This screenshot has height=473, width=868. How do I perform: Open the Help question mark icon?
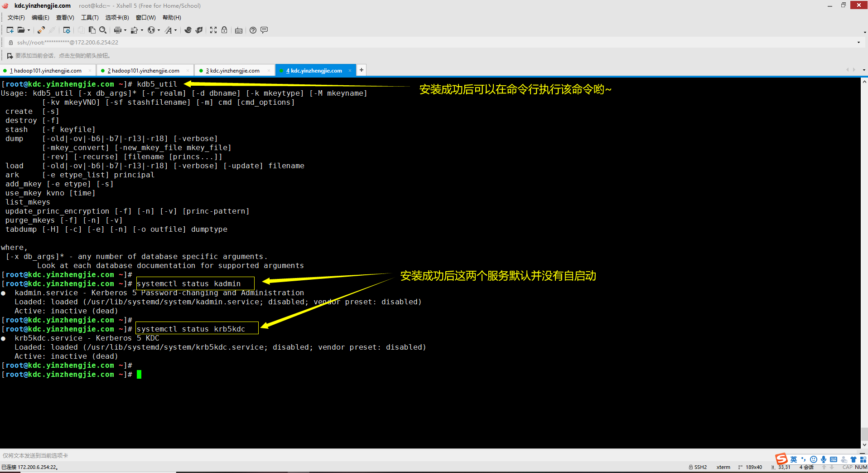click(x=253, y=30)
